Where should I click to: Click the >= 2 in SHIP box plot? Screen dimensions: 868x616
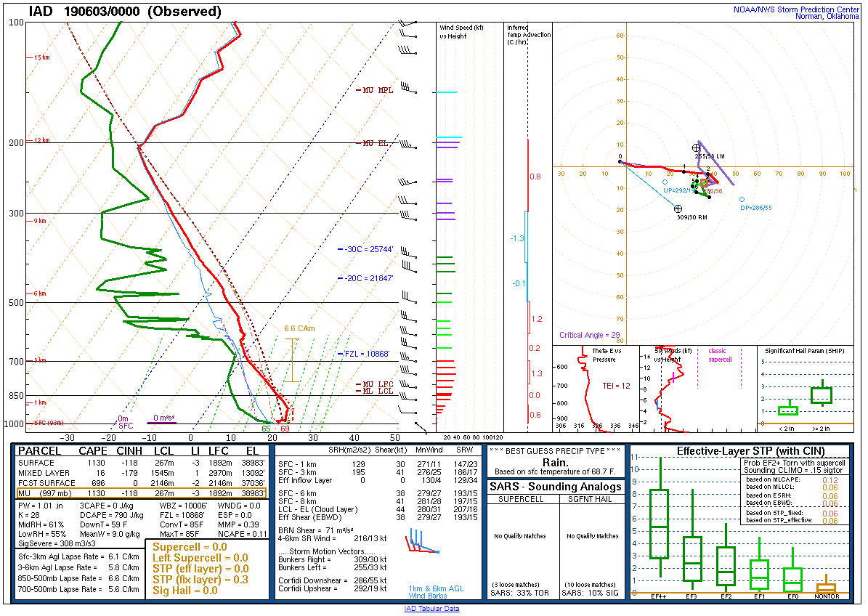(822, 394)
